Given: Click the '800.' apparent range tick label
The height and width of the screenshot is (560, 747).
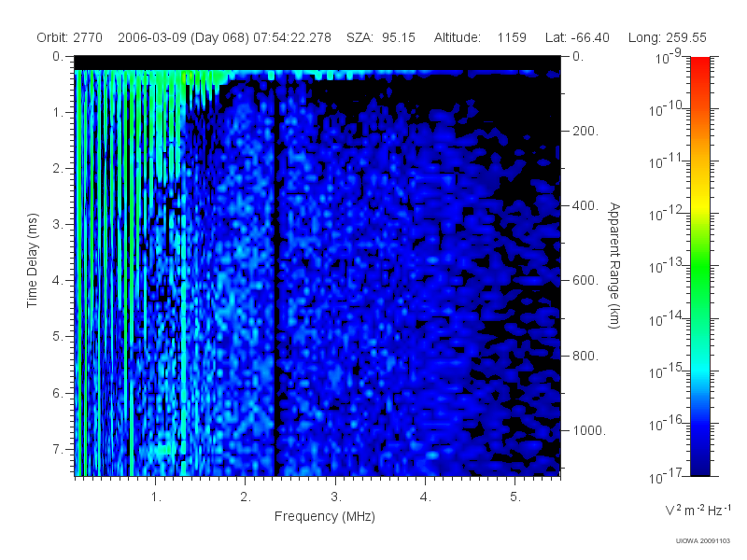Looking at the screenshot, I should 585,356.
